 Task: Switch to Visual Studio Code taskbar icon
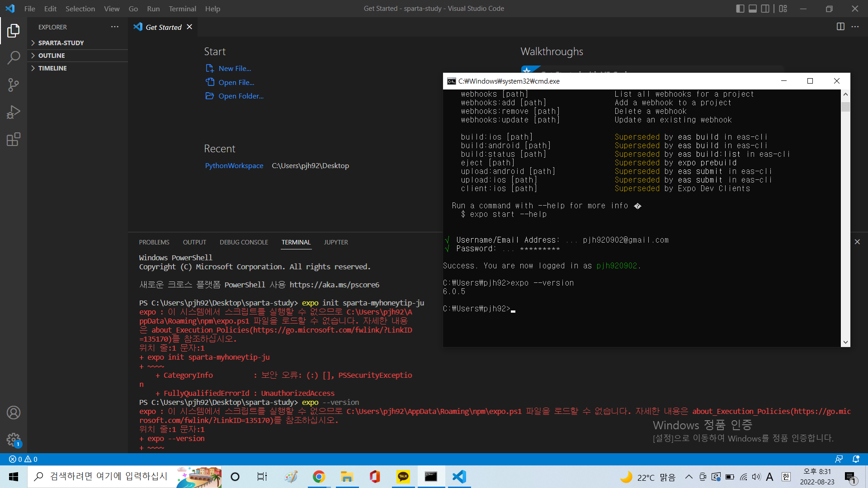pos(459,477)
